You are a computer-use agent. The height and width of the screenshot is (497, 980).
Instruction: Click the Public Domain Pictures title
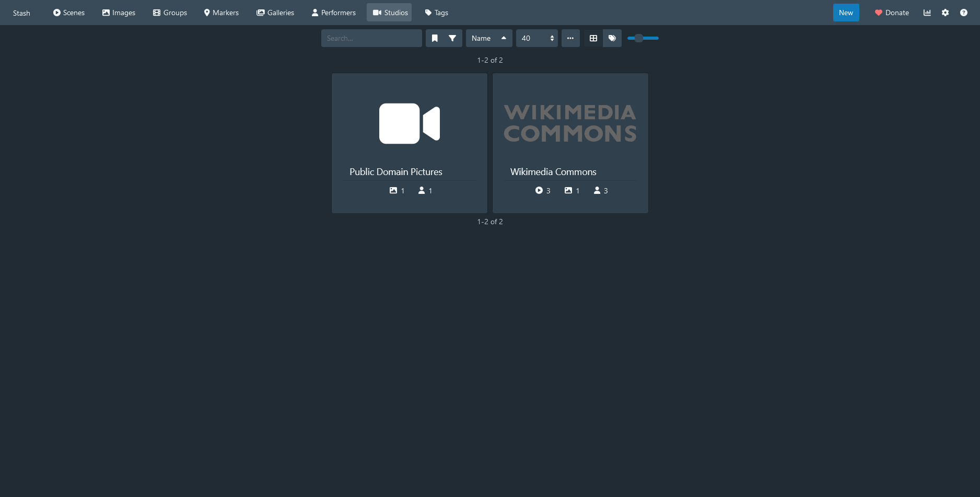pos(396,172)
